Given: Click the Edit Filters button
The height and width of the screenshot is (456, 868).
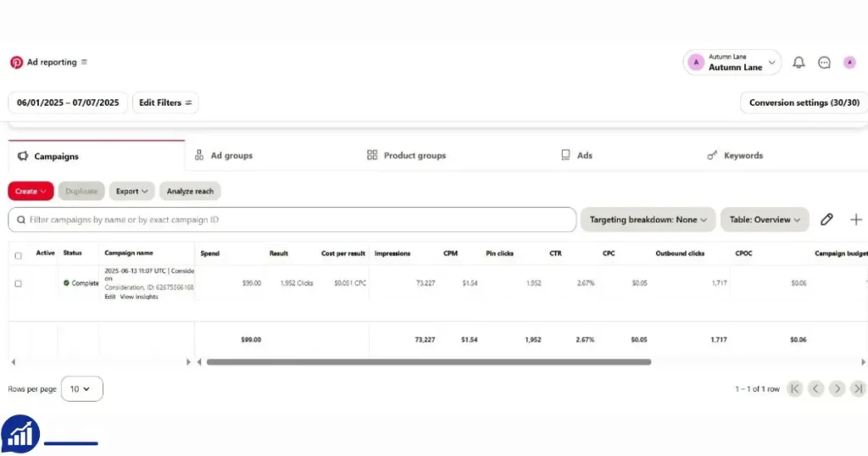Looking at the screenshot, I should 165,103.
